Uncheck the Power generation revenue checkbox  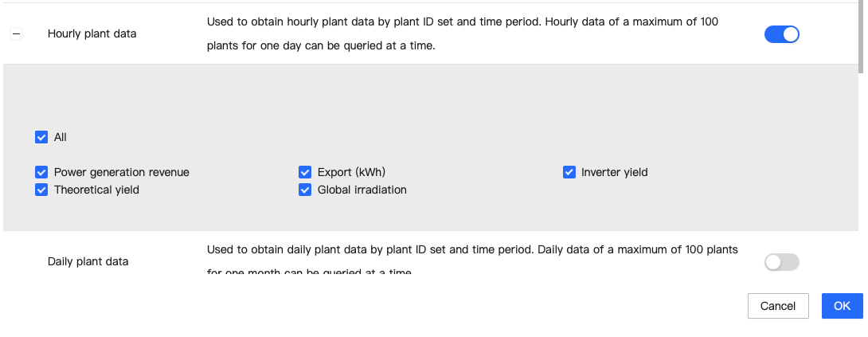(x=41, y=172)
